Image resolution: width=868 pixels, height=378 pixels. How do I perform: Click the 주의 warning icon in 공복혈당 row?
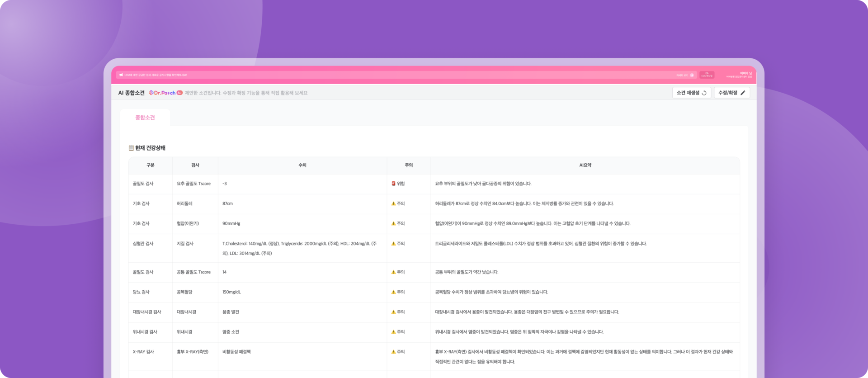coord(393,292)
